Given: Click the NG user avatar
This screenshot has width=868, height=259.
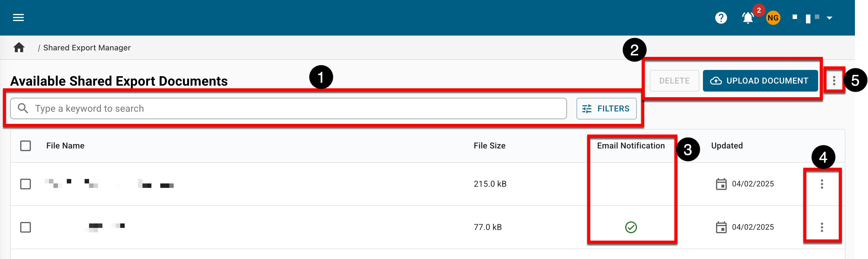Looking at the screenshot, I should click(x=773, y=18).
